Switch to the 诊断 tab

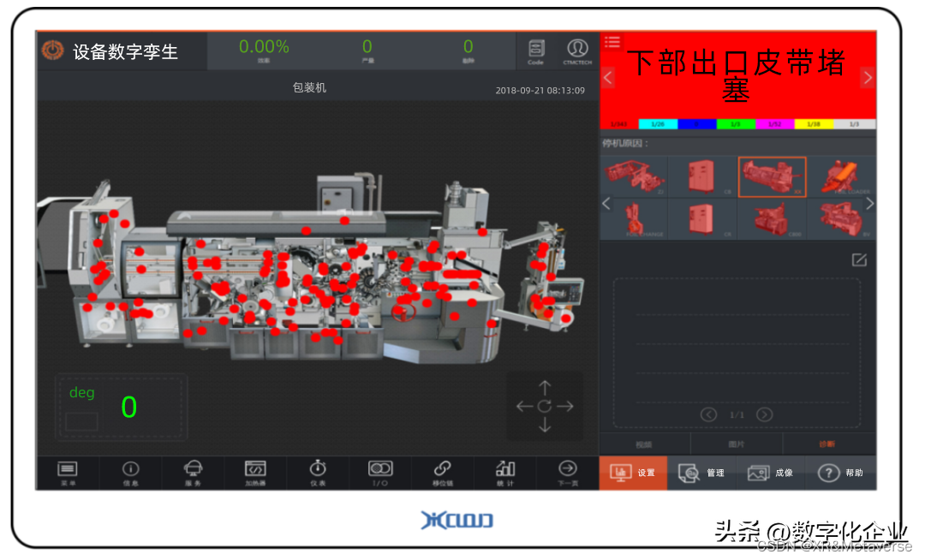click(x=827, y=444)
